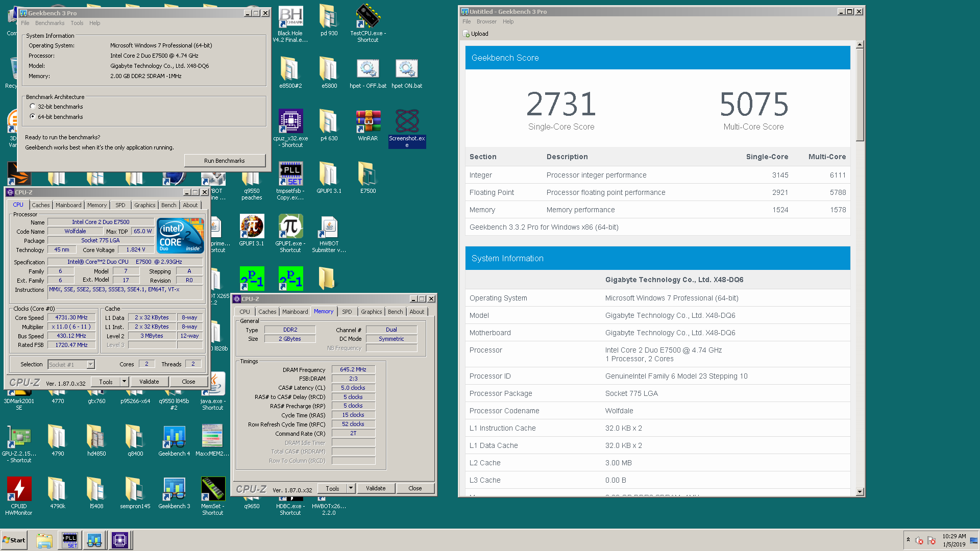This screenshot has width=980, height=551.
Task: Click scrollbar up arrow in Geekbench results
Action: (860, 45)
